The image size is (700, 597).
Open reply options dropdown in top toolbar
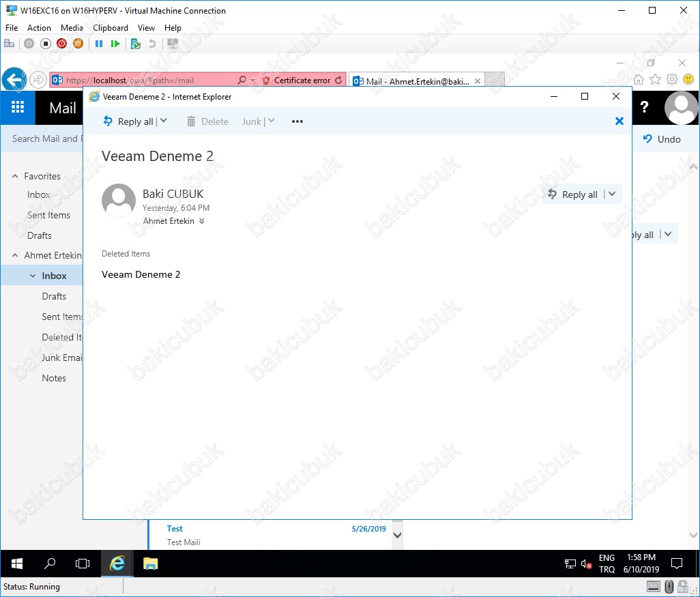click(x=163, y=121)
